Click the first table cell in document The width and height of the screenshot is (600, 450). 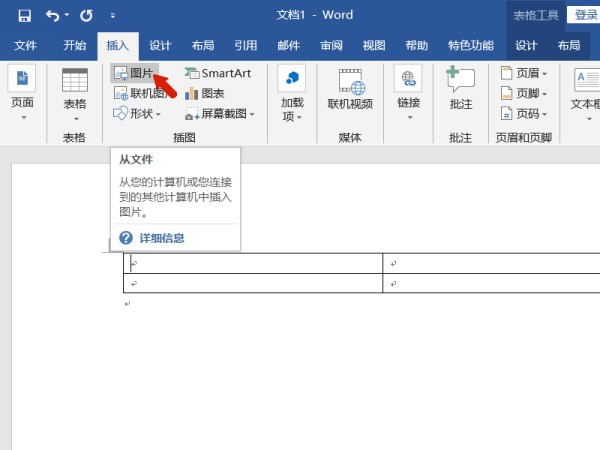(x=250, y=264)
